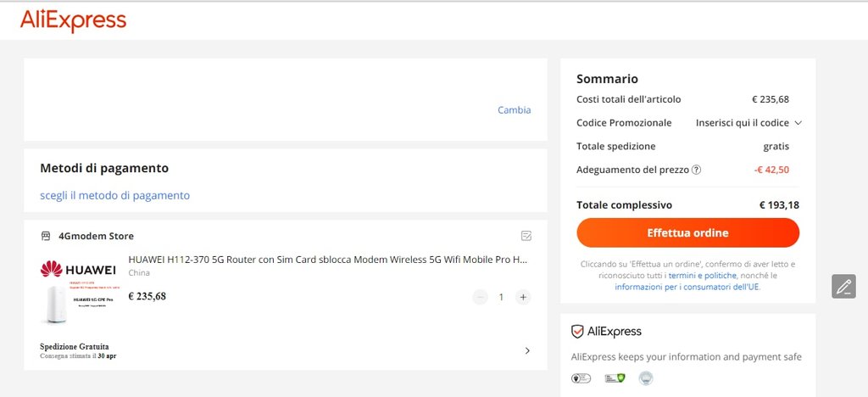
Task: Open the 4Gmodem Store shop icon
Action: pyautogui.click(x=46, y=237)
